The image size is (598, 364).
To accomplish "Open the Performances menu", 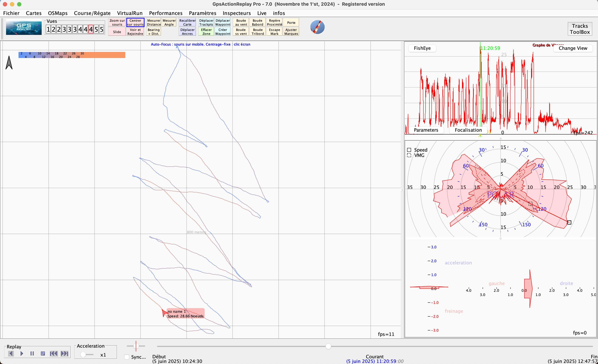I will click(x=166, y=13).
